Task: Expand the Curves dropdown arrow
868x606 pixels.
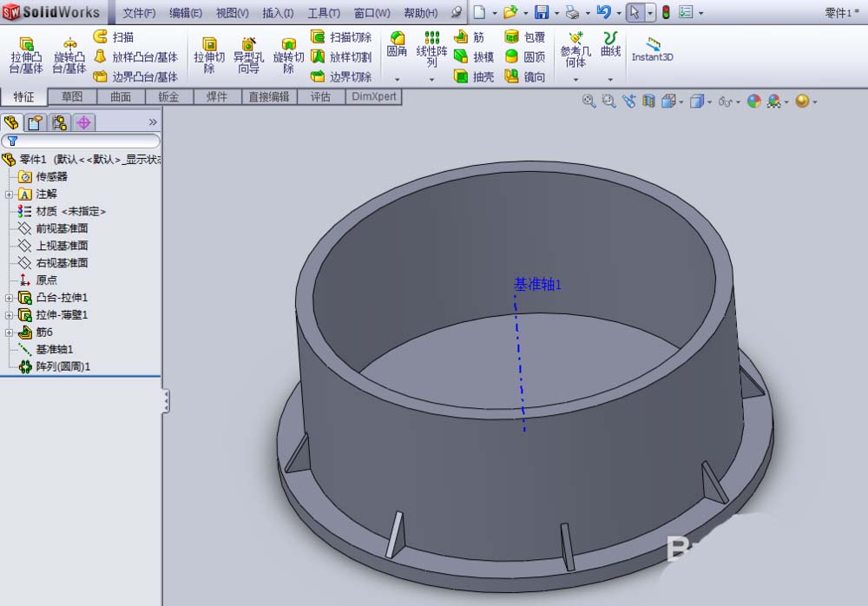Action: pos(610,79)
